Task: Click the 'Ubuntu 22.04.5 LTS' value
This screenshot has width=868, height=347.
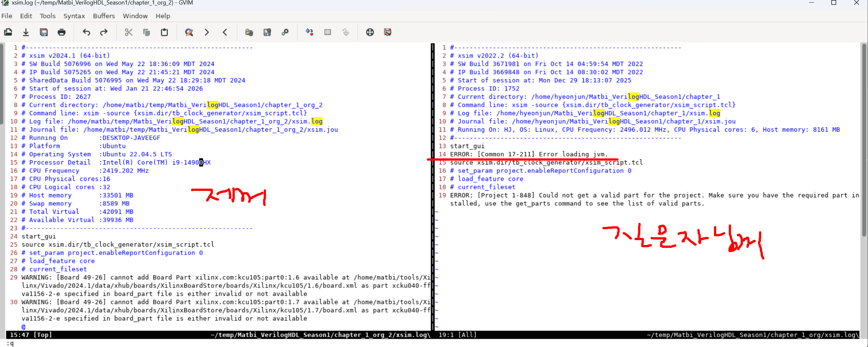Action: (x=137, y=154)
